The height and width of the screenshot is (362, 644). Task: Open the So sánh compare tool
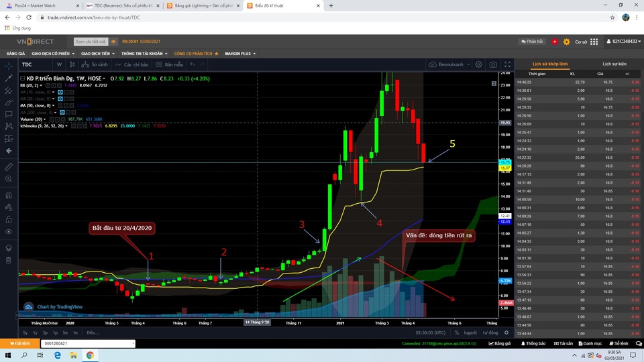pyautogui.click(x=95, y=64)
